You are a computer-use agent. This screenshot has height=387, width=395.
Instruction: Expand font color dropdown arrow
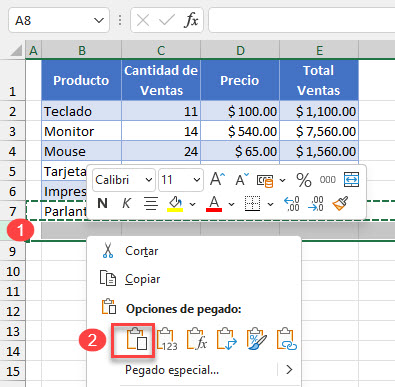pyautogui.click(x=232, y=204)
